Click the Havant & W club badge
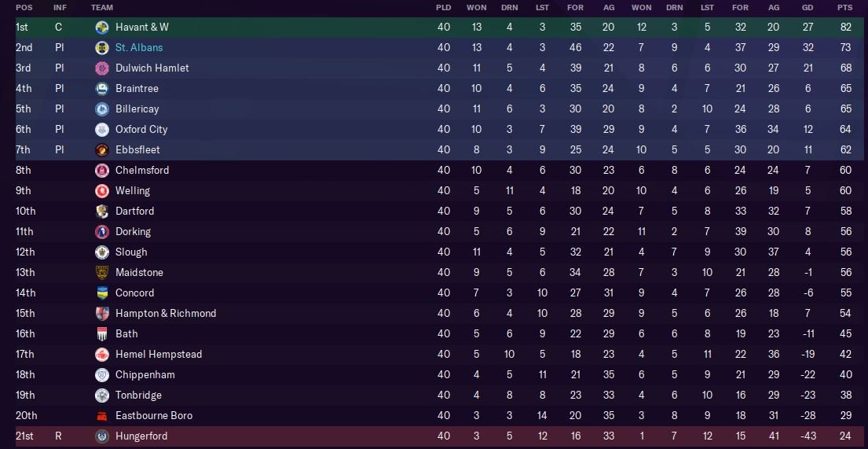This screenshot has height=449, width=868. click(x=102, y=28)
